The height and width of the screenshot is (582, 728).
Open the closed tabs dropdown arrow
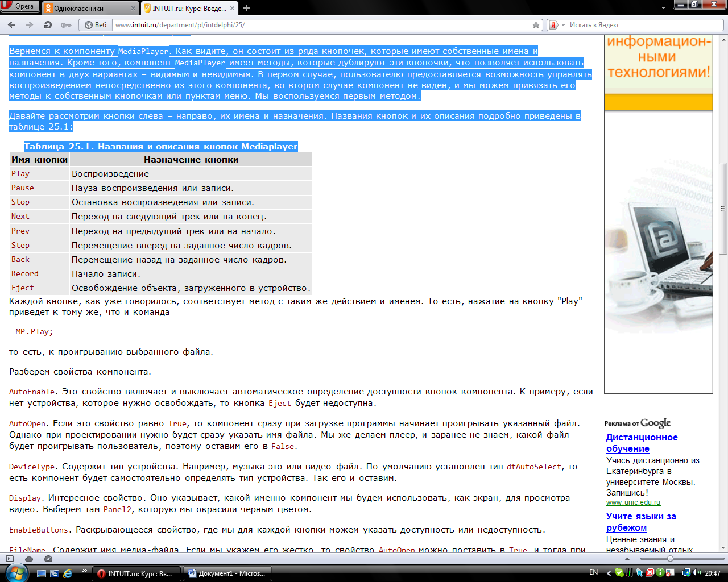click(663, 8)
